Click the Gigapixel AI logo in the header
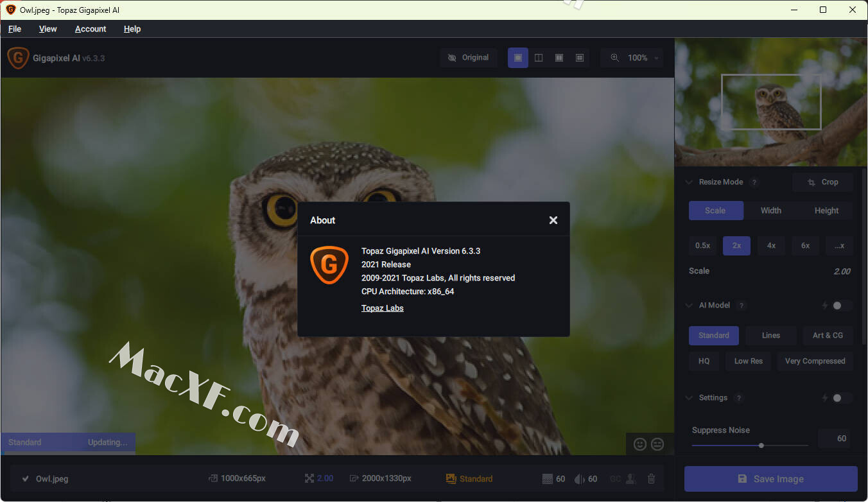Viewport: 868px width, 502px height. [18, 58]
